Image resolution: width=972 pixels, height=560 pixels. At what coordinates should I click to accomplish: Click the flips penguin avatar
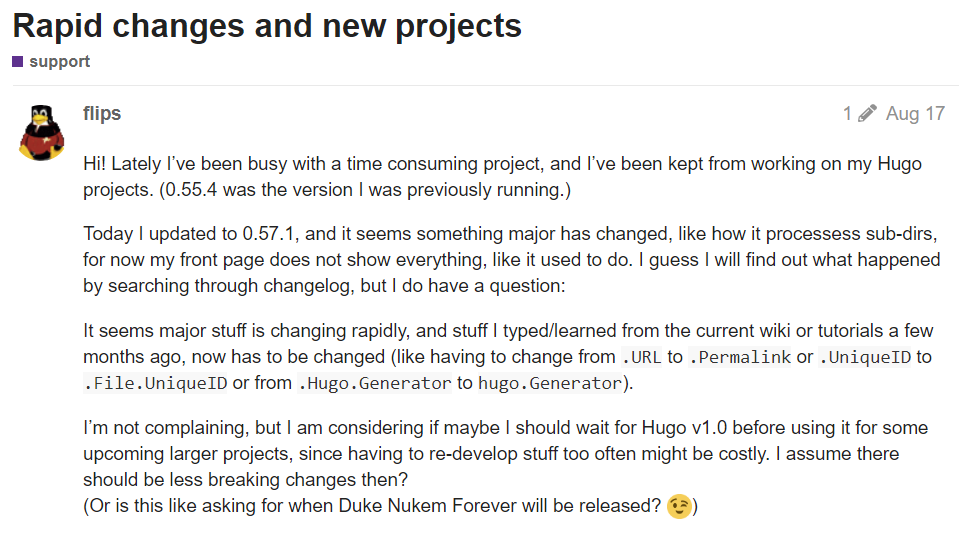pos(42,130)
